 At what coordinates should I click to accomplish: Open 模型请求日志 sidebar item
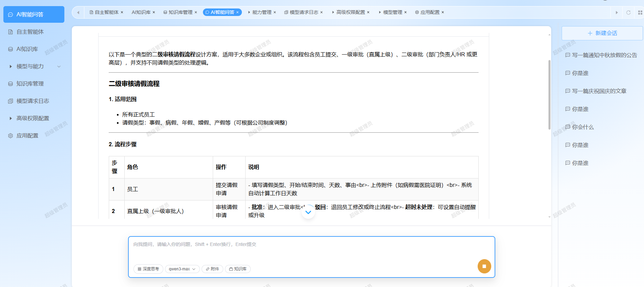(34, 101)
